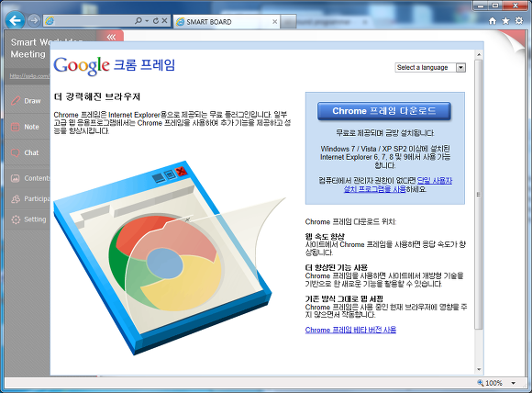
Task: Go back with the browser back arrow
Action: (x=15, y=20)
